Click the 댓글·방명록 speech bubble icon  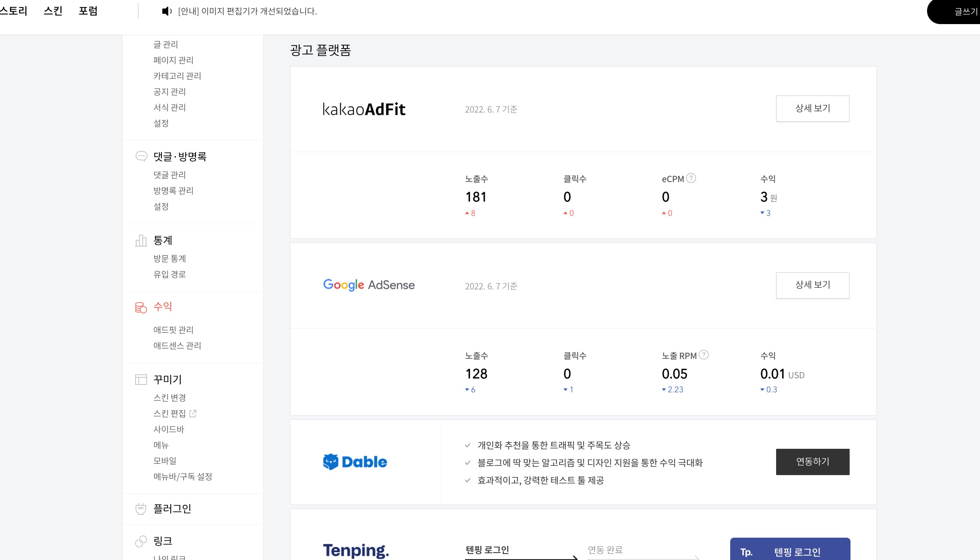click(141, 156)
